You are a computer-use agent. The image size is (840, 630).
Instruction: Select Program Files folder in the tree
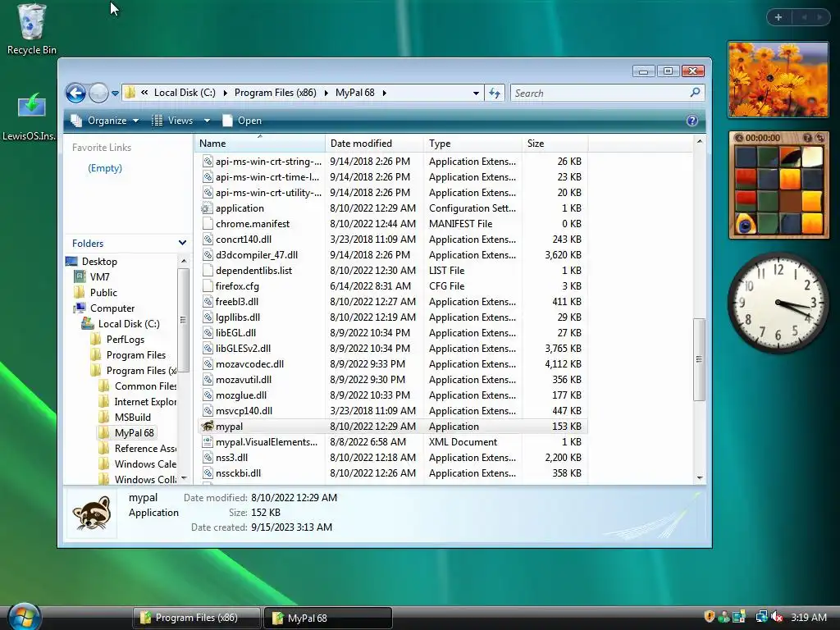click(x=136, y=354)
